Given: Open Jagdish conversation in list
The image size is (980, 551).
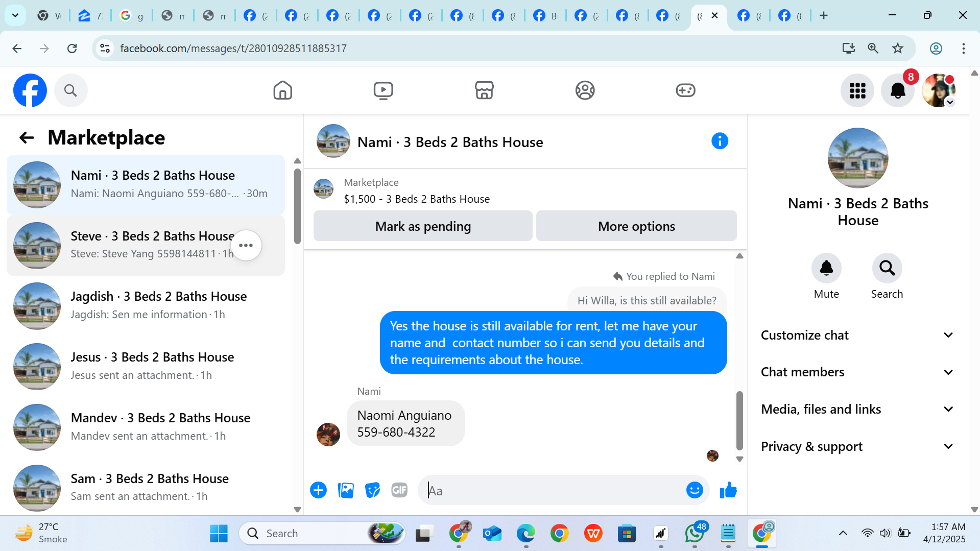Looking at the screenshot, I should pyautogui.click(x=146, y=306).
